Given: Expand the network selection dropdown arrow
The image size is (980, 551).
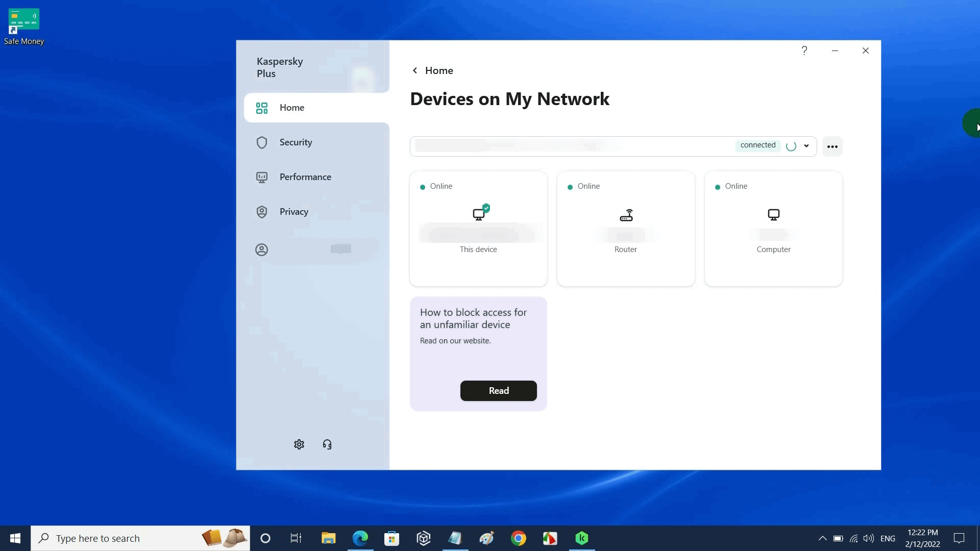Looking at the screenshot, I should (x=806, y=146).
